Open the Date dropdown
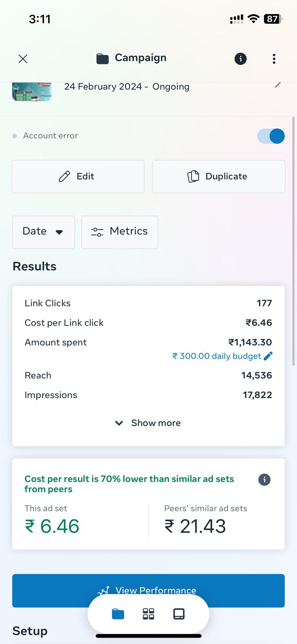Viewport: 297px width, 644px height. [x=43, y=232]
